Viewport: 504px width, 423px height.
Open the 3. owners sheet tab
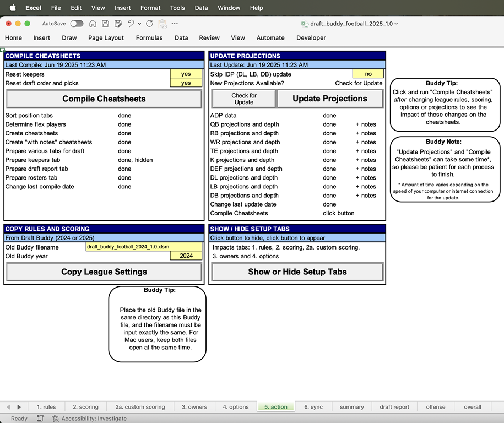194,407
